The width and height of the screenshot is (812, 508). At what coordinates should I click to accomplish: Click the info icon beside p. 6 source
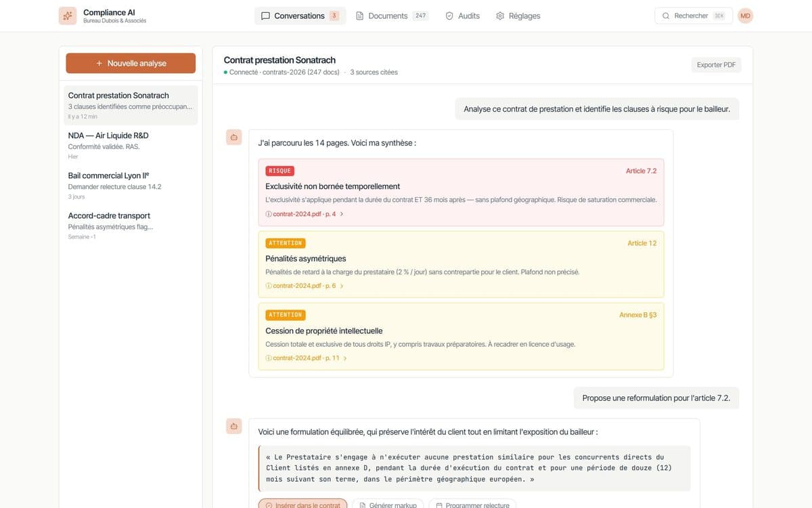pos(269,286)
